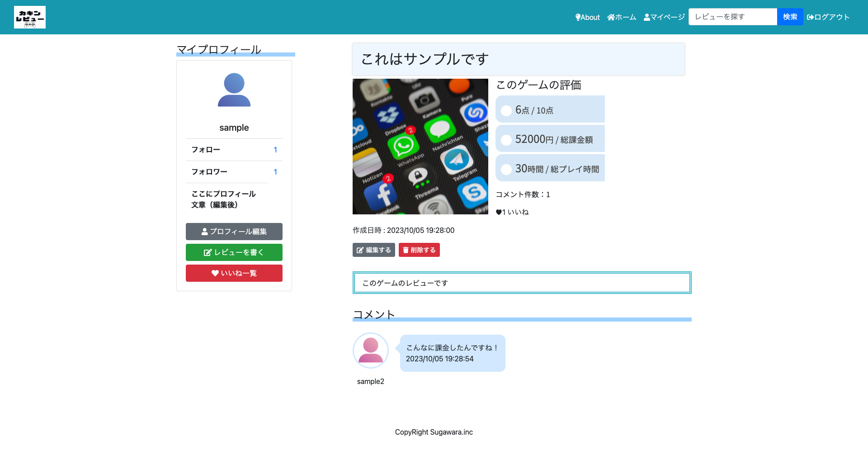The image size is (868, 450).
Task: Click the sample2 commenter avatar
Action: pyautogui.click(x=370, y=351)
